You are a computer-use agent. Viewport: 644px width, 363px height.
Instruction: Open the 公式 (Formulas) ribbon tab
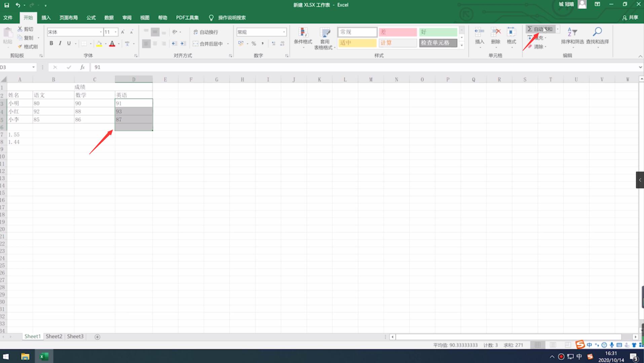click(x=91, y=18)
